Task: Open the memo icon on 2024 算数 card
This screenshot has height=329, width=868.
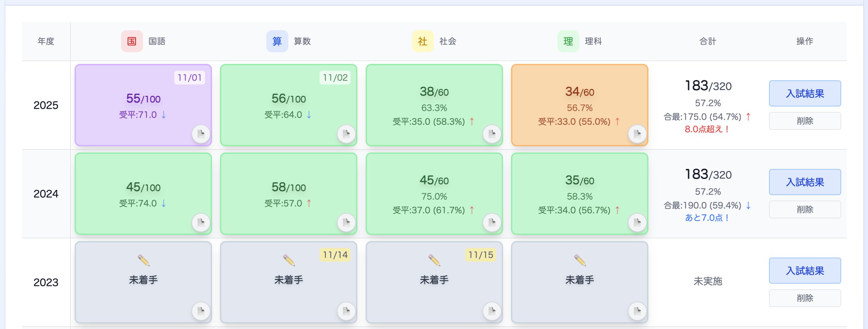Action: [346, 222]
